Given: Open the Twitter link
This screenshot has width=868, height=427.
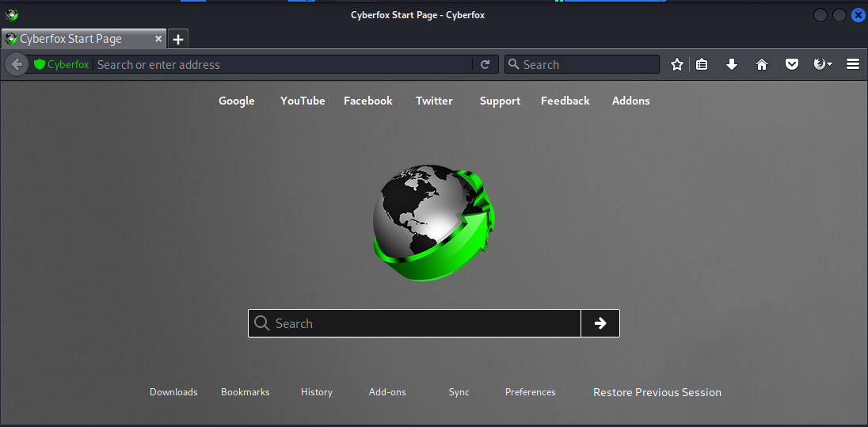Looking at the screenshot, I should point(434,101).
